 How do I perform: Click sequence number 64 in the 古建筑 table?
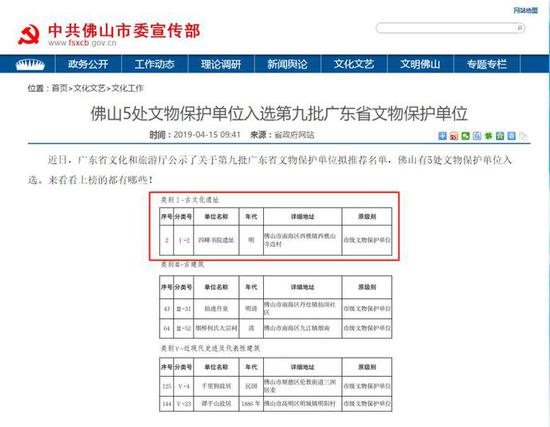coord(167,328)
